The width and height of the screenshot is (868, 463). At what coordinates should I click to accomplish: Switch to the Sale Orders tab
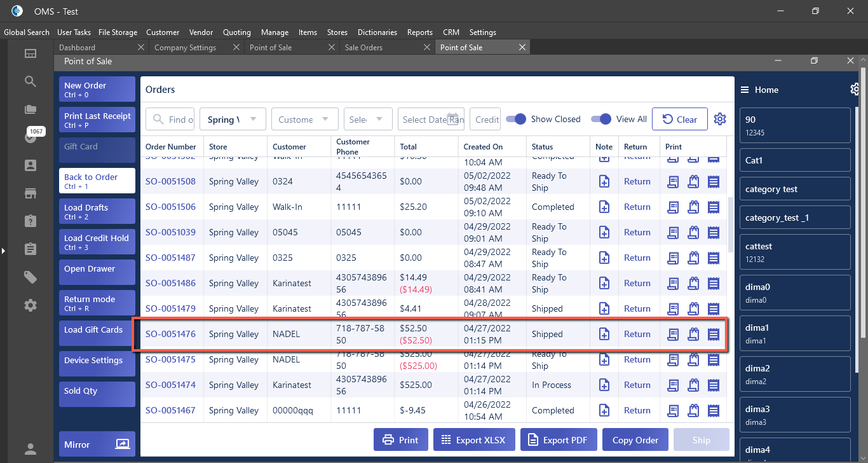coord(363,48)
